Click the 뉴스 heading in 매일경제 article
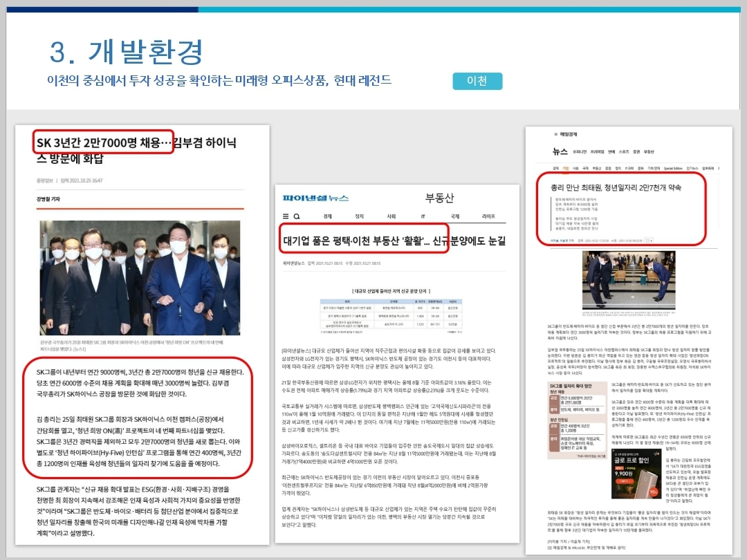 tap(560, 151)
